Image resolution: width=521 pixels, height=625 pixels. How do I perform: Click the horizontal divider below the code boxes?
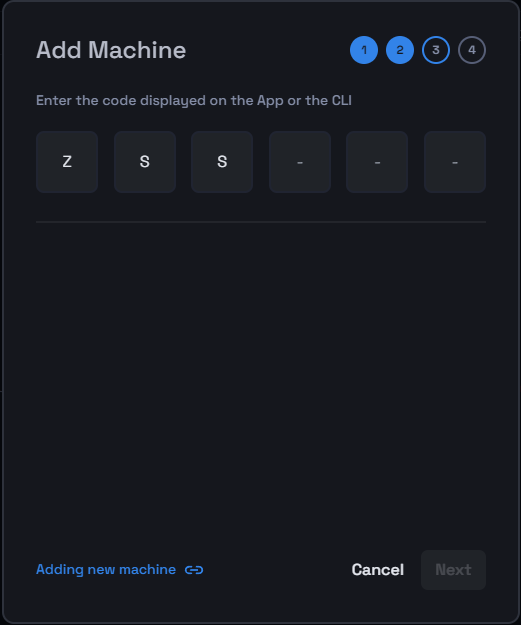pyautogui.click(x=261, y=222)
